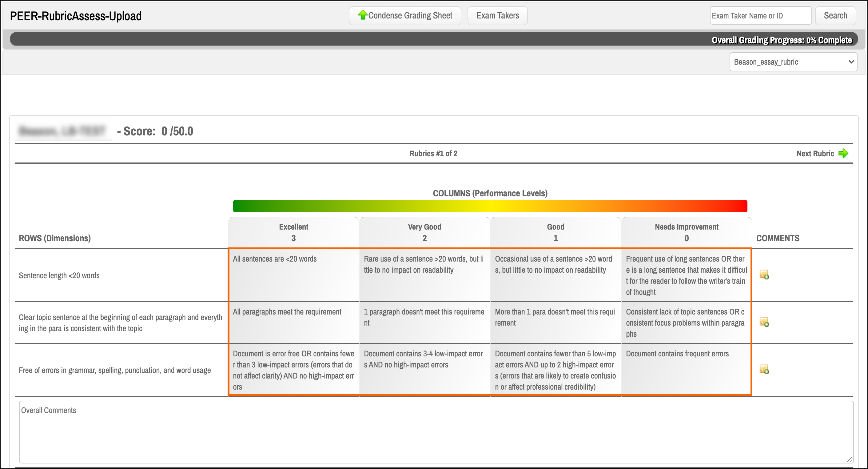Add comment for Sentence length row
The width and height of the screenshot is (868, 469).
point(764,275)
